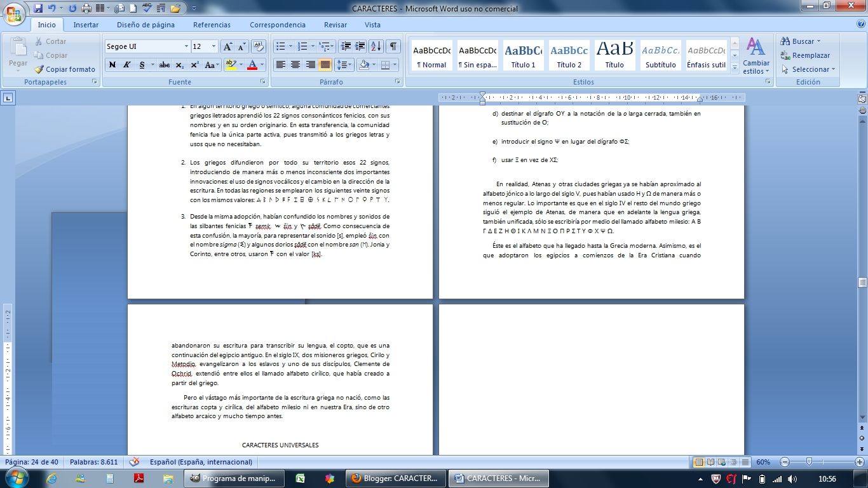Click Copiar formato in Portapapeles
This screenshot has height=488, width=868.
click(x=65, y=69)
